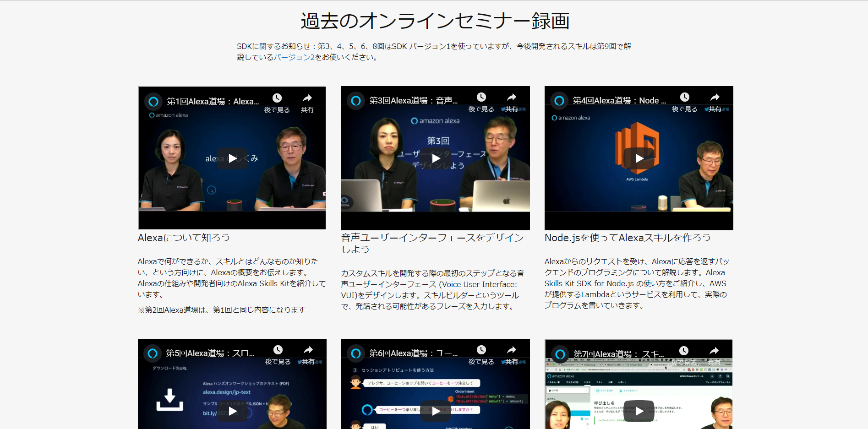This screenshot has width=868, height=429.
Task: Play the 第3回Alexa道場 video
Action: click(436, 158)
